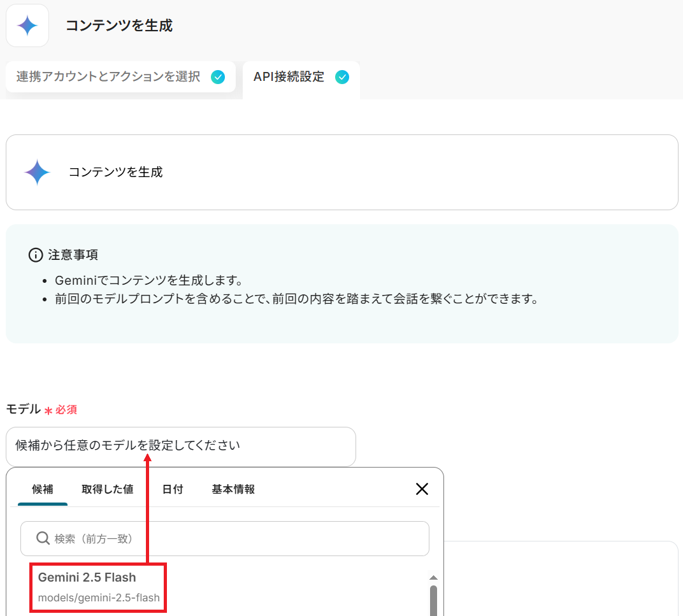683x616 pixels.
Task: Select the 候補 tab in popup
Action: 43,489
